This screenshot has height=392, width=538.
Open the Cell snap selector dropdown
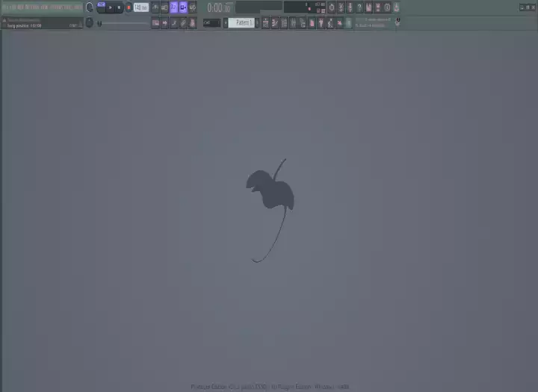(x=211, y=23)
